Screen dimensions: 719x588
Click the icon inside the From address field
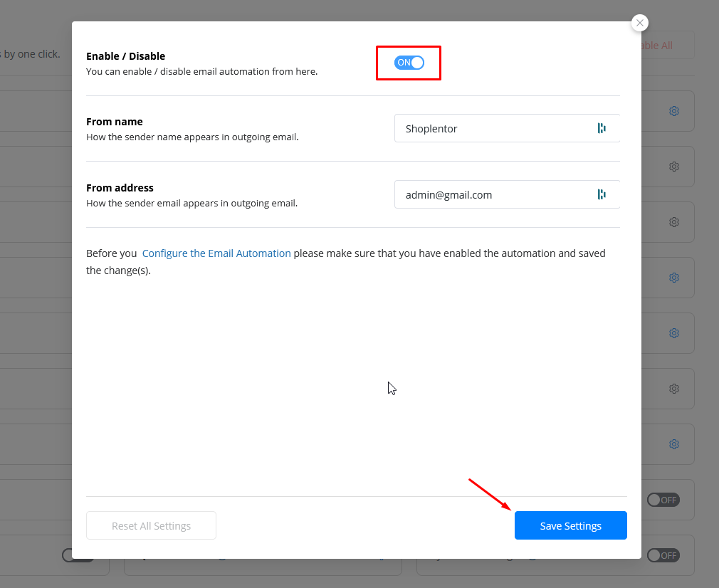click(602, 194)
